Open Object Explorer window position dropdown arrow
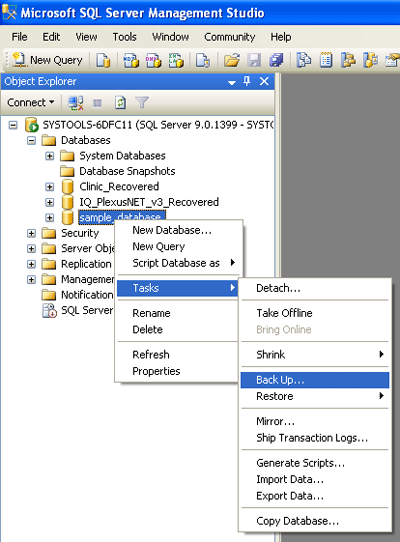This screenshot has width=400, height=542. coord(232,82)
